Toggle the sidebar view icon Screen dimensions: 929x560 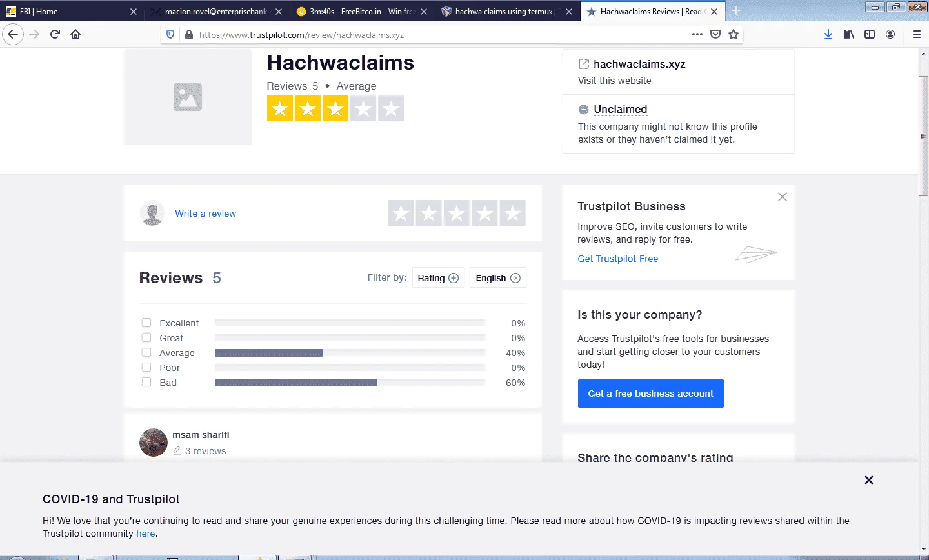[x=870, y=35]
